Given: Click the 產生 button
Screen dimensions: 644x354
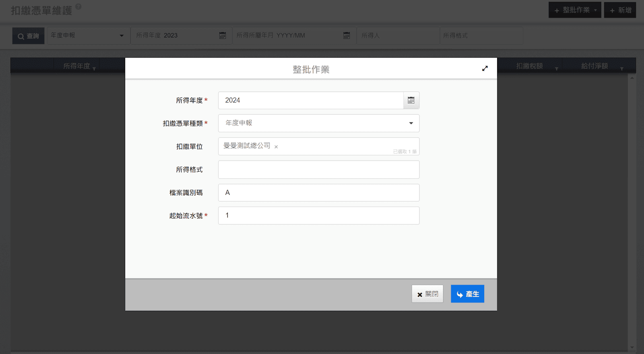Looking at the screenshot, I should 467,294.
